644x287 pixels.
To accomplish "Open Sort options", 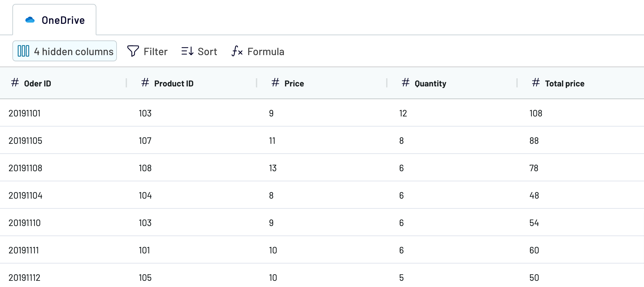I will point(199,51).
